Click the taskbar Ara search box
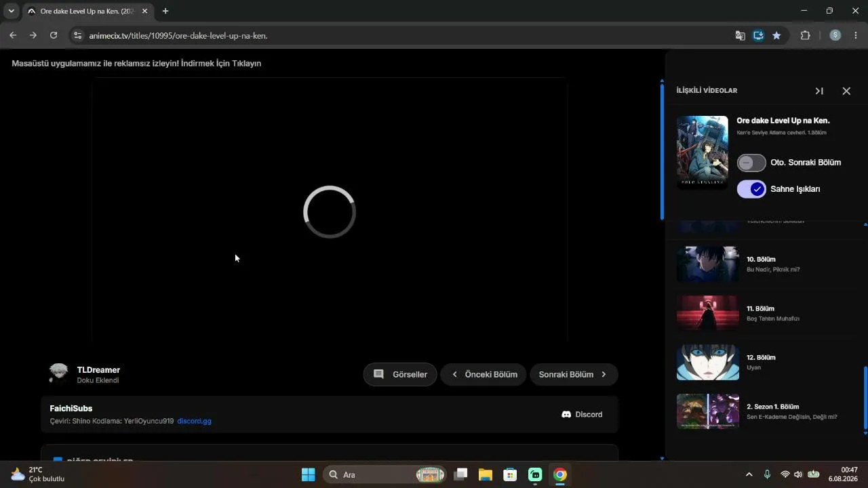Screen dimensions: 868x488 [384, 474]
